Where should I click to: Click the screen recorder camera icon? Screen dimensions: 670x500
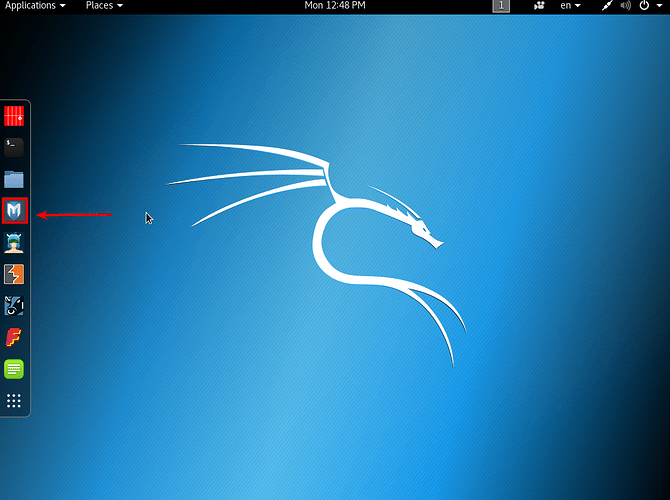[540, 6]
